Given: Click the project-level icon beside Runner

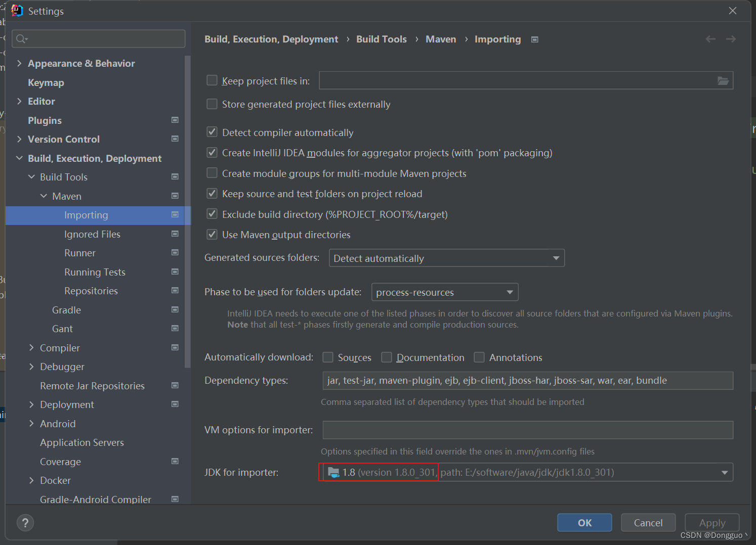Looking at the screenshot, I should (175, 252).
